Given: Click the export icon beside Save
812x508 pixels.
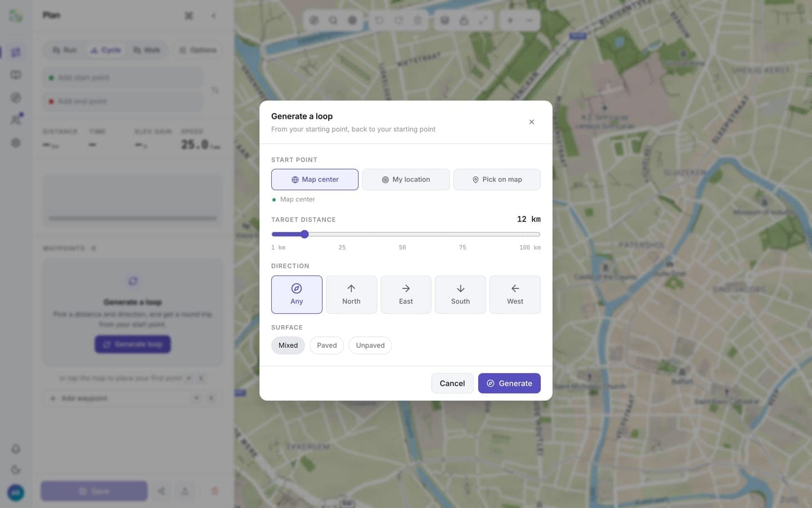Looking at the screenshot, I should pos(185,491).
